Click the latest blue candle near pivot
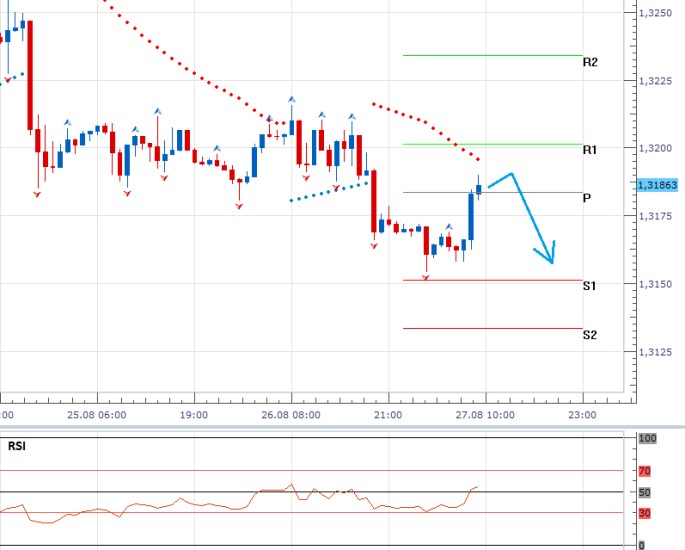Image resolution: width=685 pixels, height=550 pixels. [479, 189]
